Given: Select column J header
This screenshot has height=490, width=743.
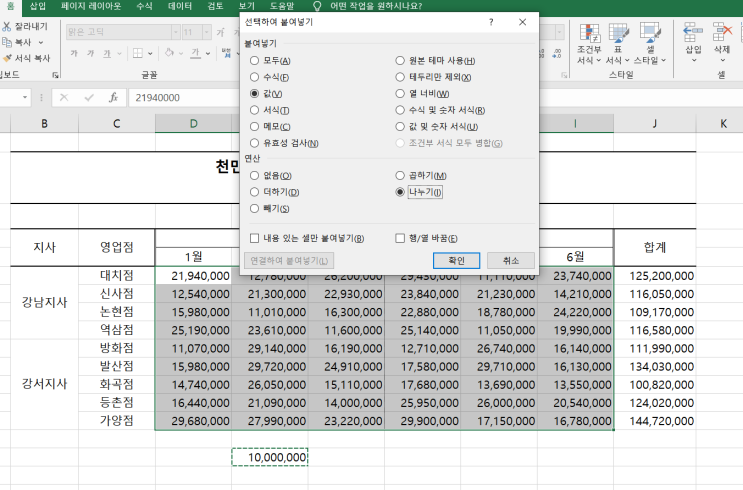Looking at the screenshot, I should pos(654,123).
